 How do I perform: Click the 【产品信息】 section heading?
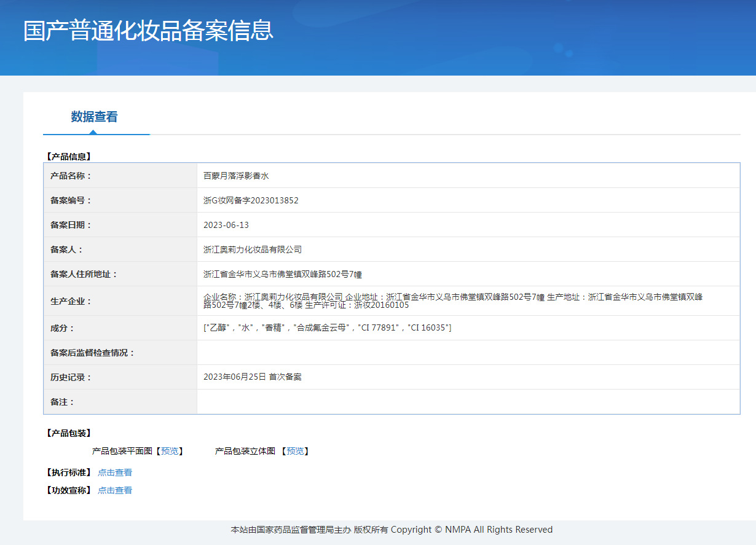(68, 155)
